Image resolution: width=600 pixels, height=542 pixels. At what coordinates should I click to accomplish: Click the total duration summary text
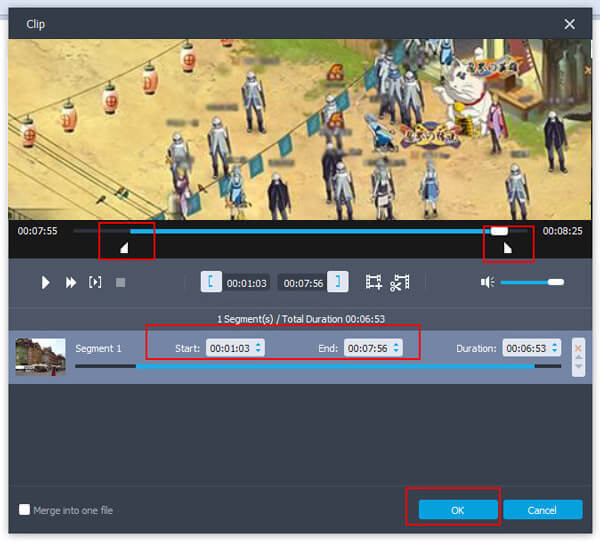pyautogui.click(x=301, y=319)
